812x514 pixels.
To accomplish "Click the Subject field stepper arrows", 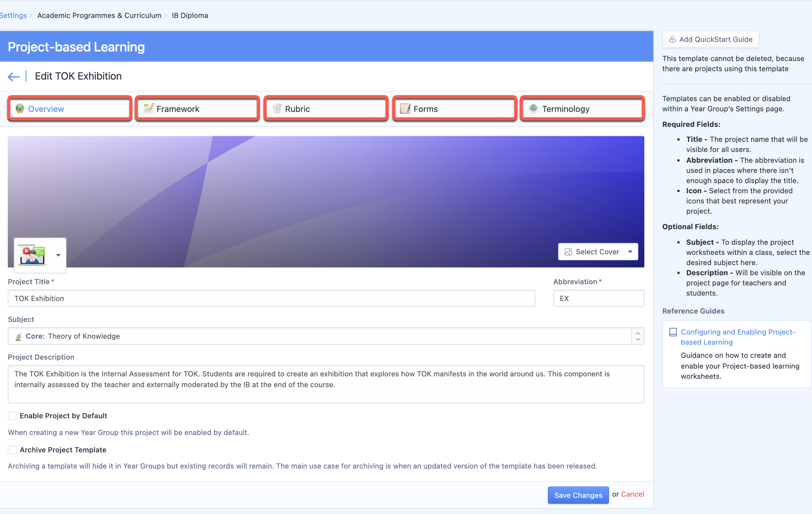I will [x=638, y=336].
